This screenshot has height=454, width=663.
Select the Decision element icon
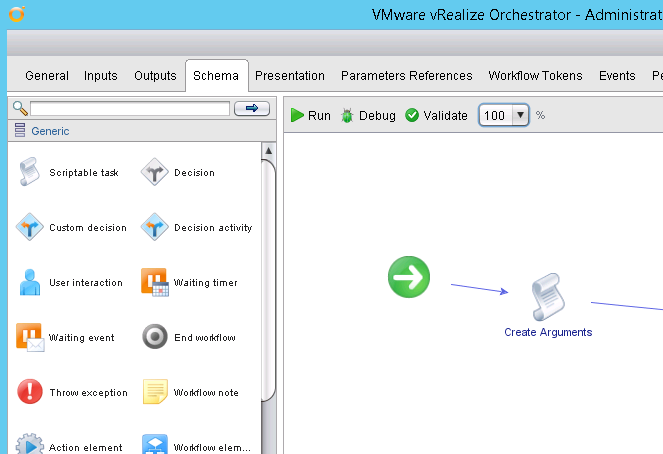click(x=155, y=172)
